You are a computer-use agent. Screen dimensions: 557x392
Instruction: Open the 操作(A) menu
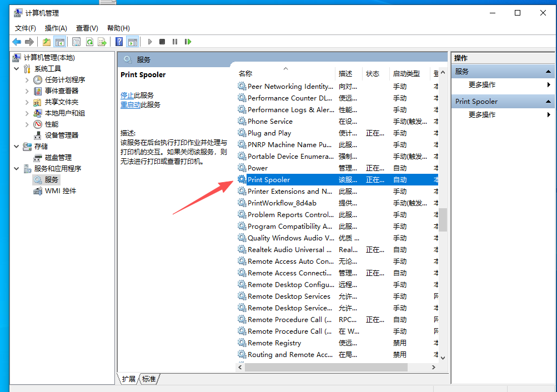coord(56,28)
